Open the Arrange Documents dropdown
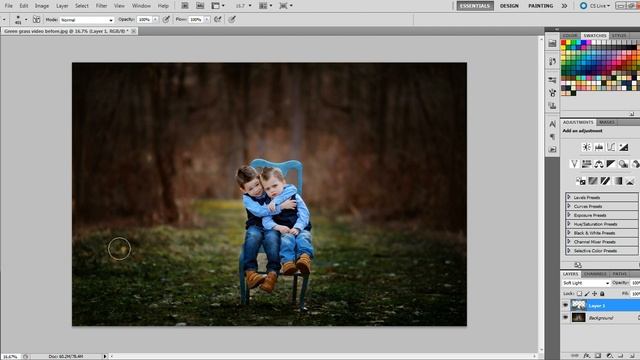The width and height of the screenshot is (640, 360). [x=265, y=6]
